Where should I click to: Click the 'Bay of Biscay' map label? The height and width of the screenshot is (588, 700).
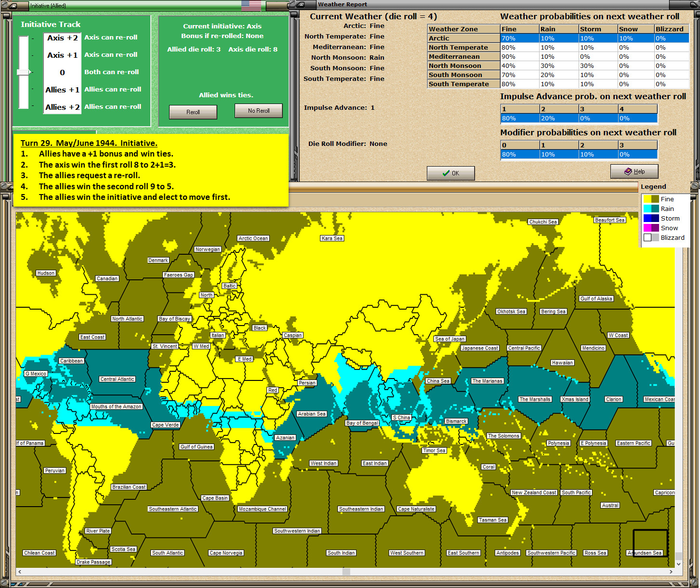pos(175,319)
